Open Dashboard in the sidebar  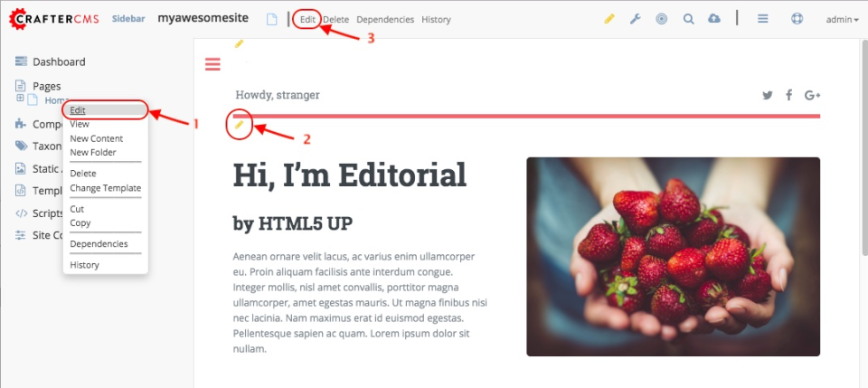point(59,62)
